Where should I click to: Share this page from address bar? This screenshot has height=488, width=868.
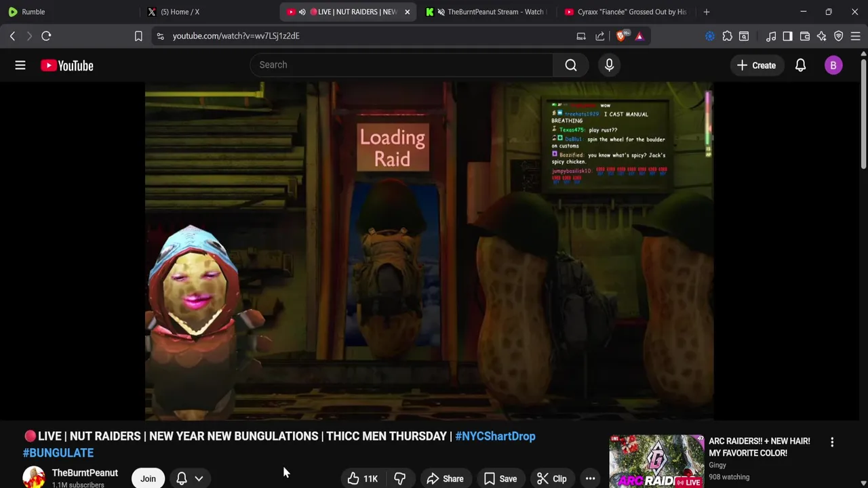pos(600,36)
